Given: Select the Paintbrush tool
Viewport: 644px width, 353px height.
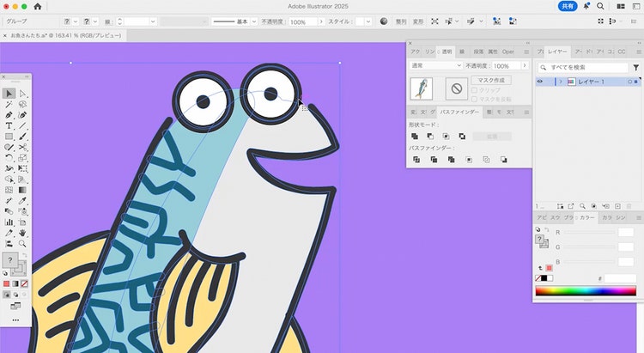Looking at the screenshot, I should pyautogui.click(x=22, y=137).
